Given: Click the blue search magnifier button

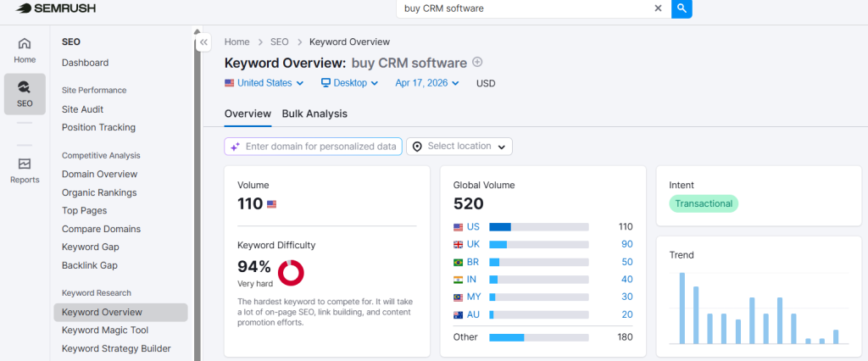Looking at the screenshot, I should tap(682, 8).
